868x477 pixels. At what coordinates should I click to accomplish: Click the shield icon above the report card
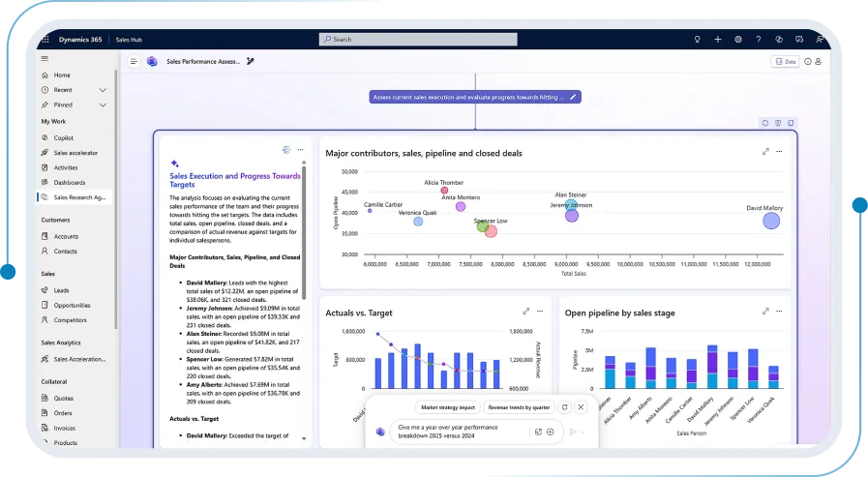pos(778,123)
